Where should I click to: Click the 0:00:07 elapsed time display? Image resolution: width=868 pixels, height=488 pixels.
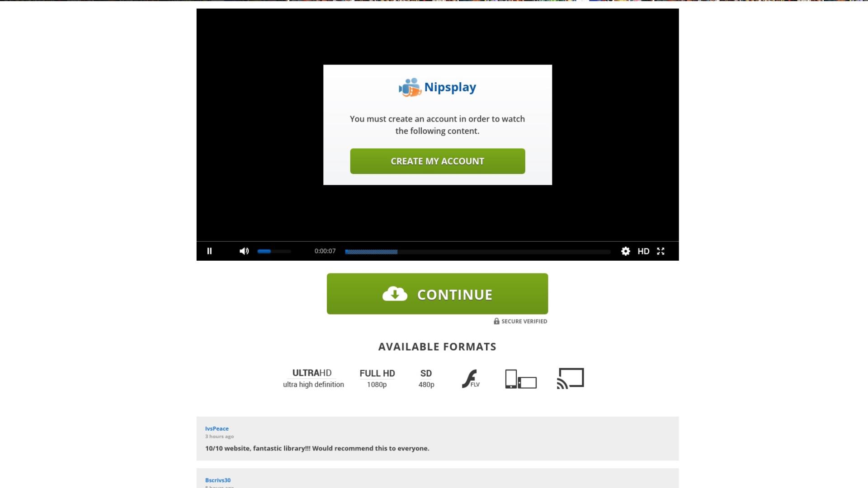(325, 251)
